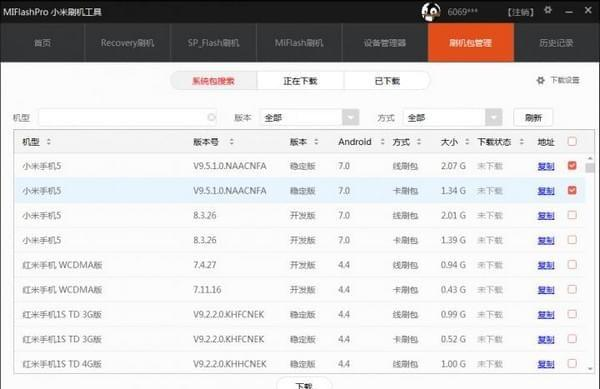
Task: Select the 刷机包管理 tab
Action: point(471,43)
